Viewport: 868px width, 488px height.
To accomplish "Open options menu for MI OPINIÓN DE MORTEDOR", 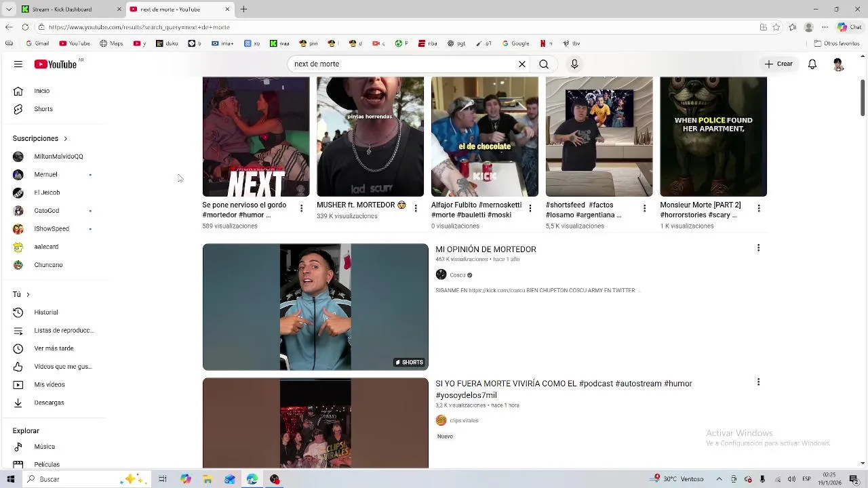I will (758, 248).
